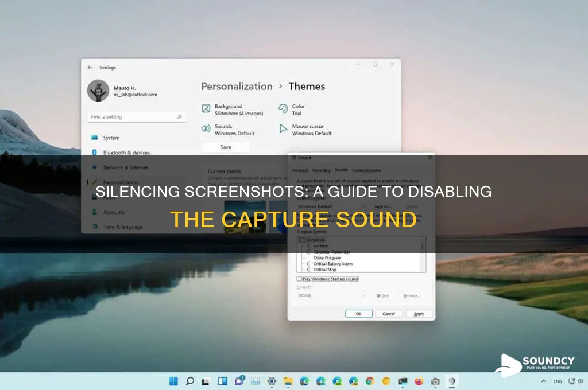Switch to the Communications tab
This screenshot has width=588, height=390.
[x=366, y=170]
